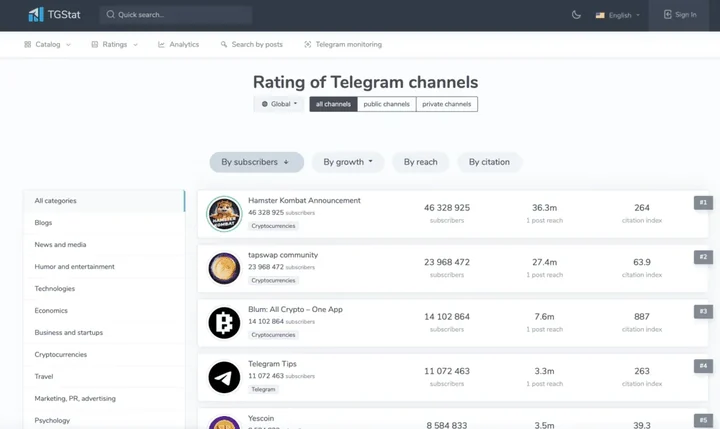Select News and media category
720x429 pixels.
coord(104,245)
